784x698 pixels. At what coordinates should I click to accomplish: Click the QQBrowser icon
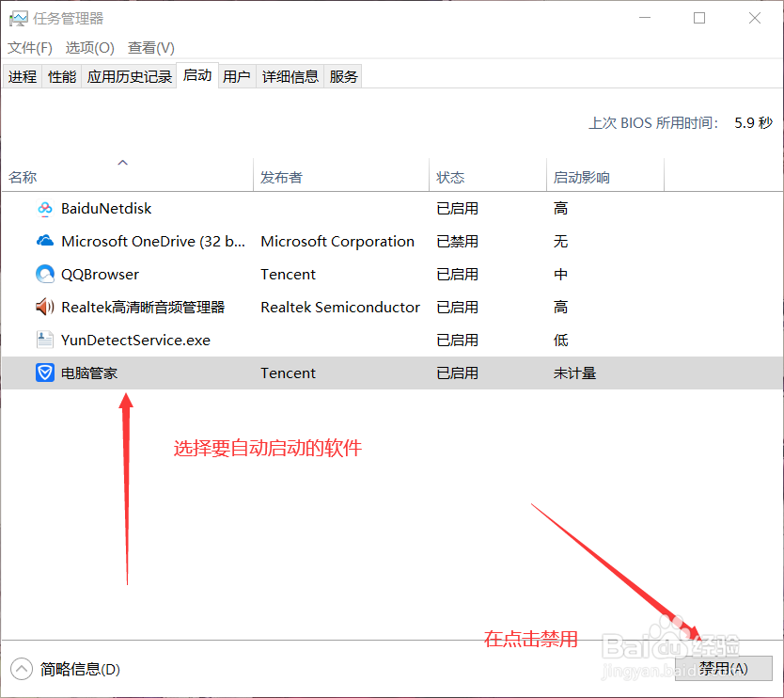coord(45,274)
